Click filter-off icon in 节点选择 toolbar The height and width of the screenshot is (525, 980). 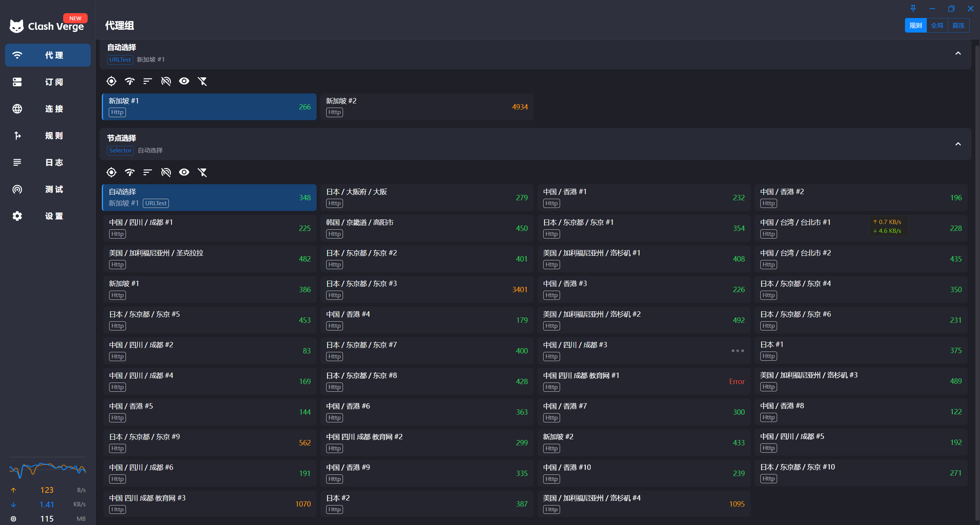click(203, 172)
